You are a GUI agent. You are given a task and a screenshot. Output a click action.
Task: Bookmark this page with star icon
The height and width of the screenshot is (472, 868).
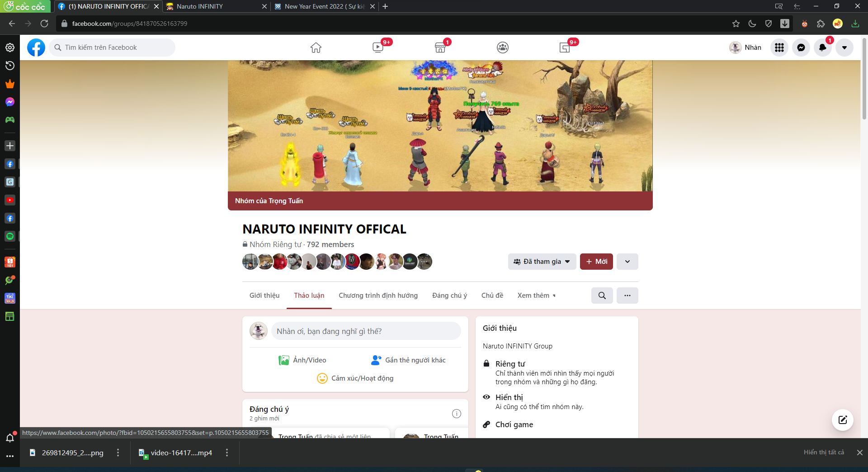coord(736,24)
